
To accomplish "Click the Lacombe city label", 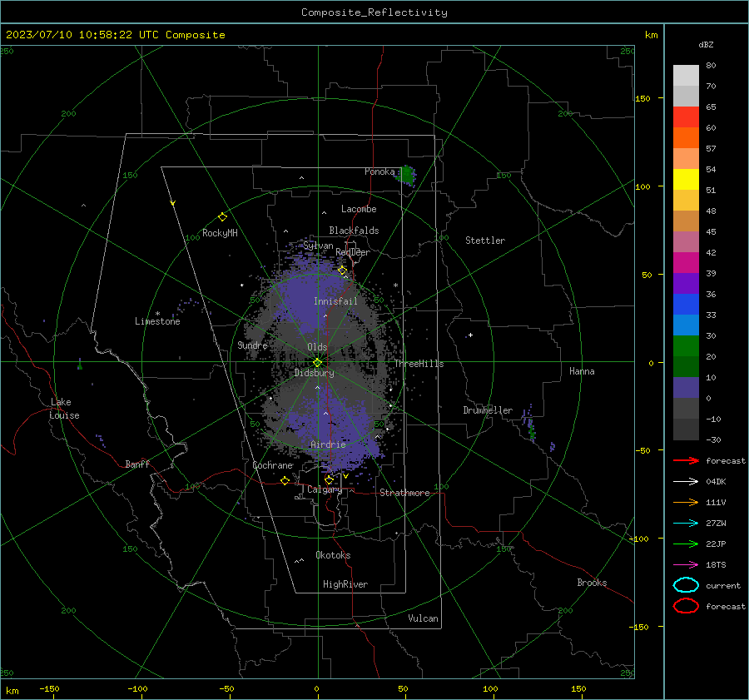I will 359,209.
